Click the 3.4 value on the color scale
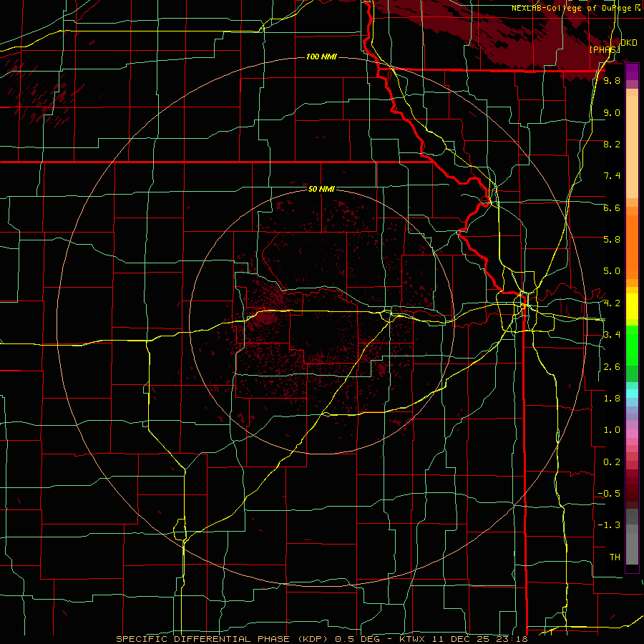 tap(612, 335)
